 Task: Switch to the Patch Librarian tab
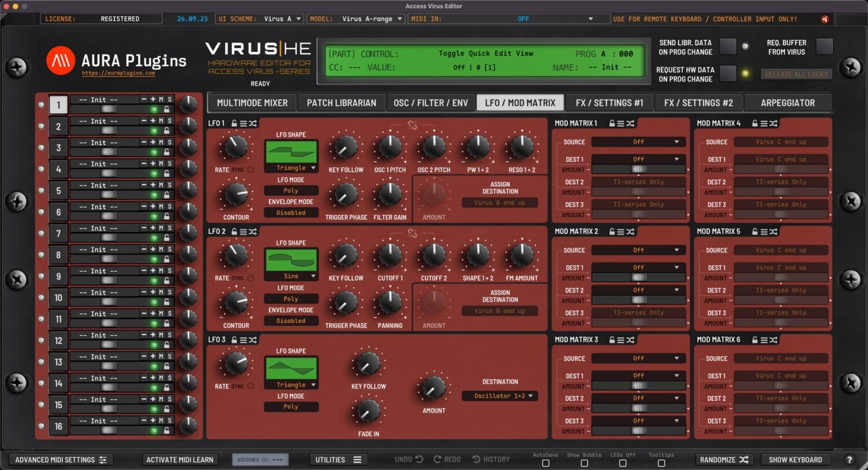click(x=341, y=103)
